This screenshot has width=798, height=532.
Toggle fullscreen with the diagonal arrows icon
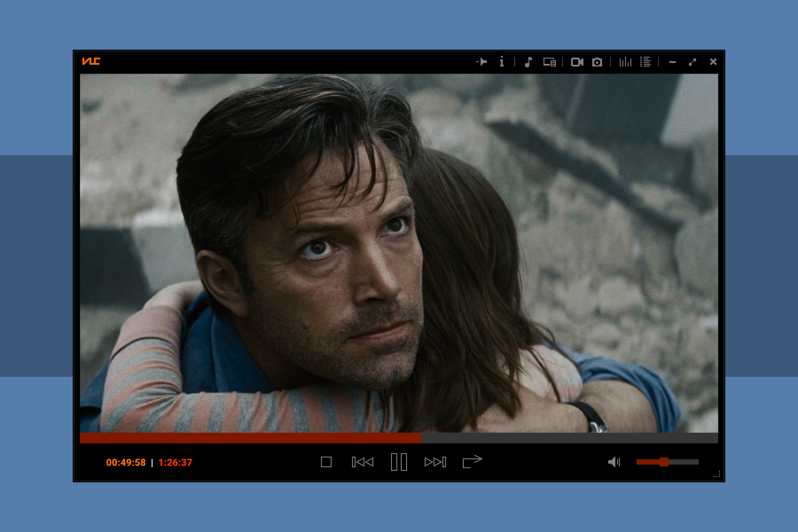(692, 62)
